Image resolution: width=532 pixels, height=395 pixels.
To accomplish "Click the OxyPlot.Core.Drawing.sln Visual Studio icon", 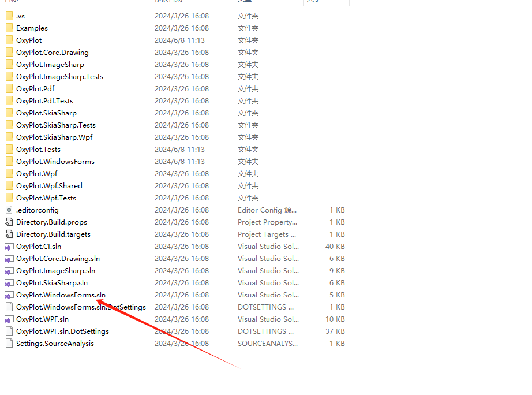I will coord(9,259).
